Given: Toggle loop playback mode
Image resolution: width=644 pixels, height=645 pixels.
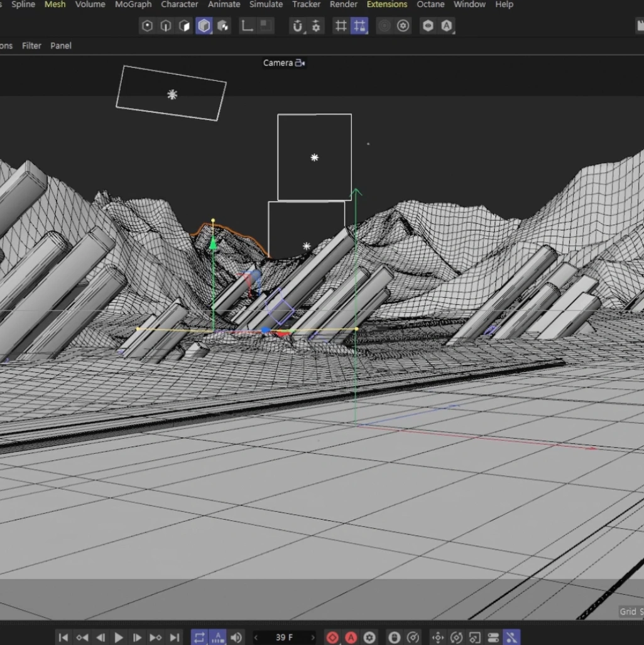Looking at the screenshot, I should pyautogui.click(x=199, y=637).
